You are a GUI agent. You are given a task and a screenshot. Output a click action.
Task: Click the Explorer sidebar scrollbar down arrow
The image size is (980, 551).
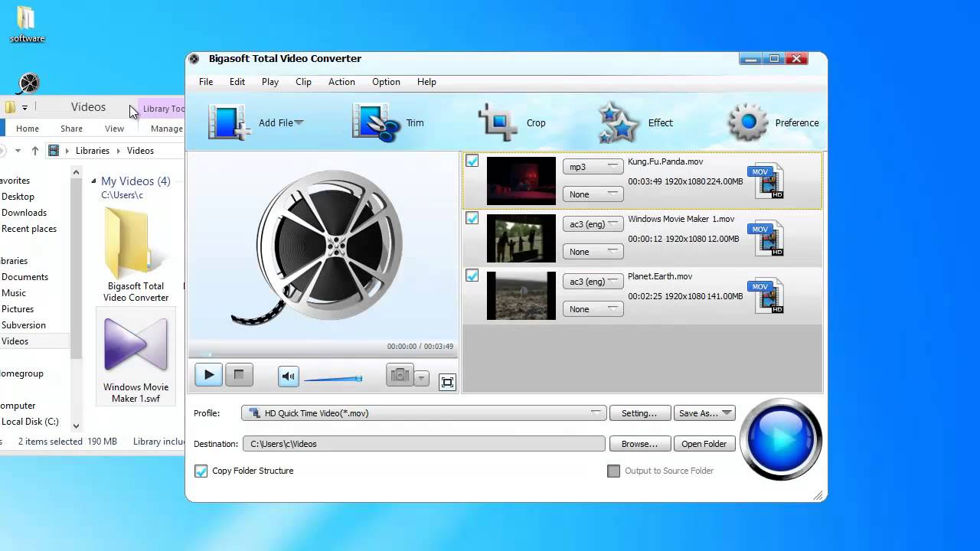tap(76, 425)
